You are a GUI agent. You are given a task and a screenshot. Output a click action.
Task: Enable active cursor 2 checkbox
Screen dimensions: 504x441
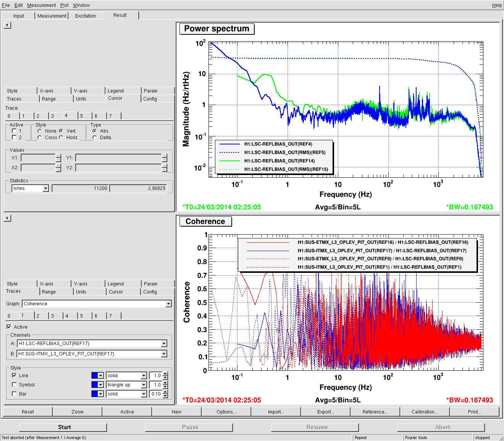click(14, 138)
